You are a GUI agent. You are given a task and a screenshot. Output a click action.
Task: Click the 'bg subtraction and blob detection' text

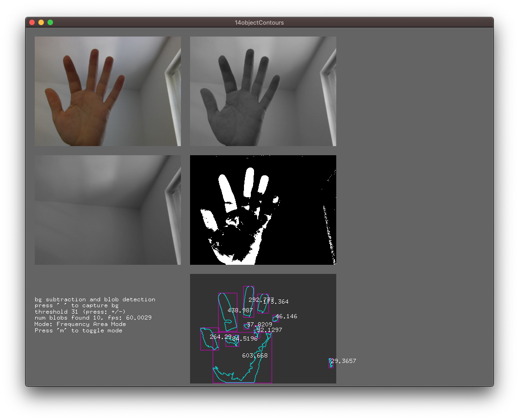click(x=95, y=299)
